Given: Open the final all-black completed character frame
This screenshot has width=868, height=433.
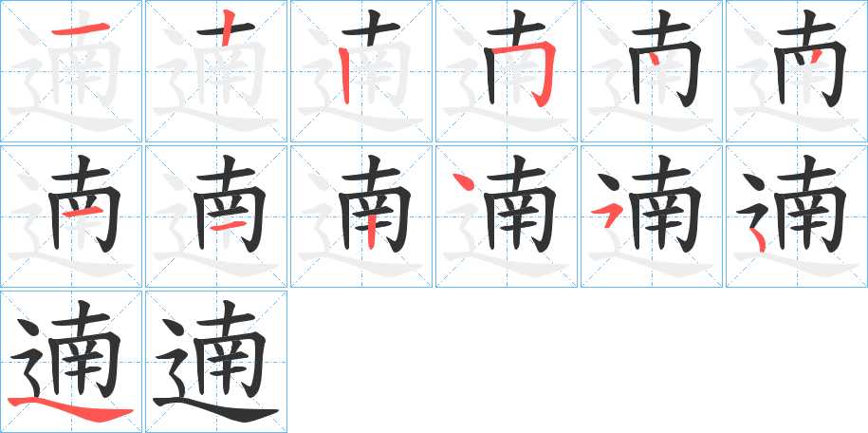Looking at the screenshot, I should point(216,362).
